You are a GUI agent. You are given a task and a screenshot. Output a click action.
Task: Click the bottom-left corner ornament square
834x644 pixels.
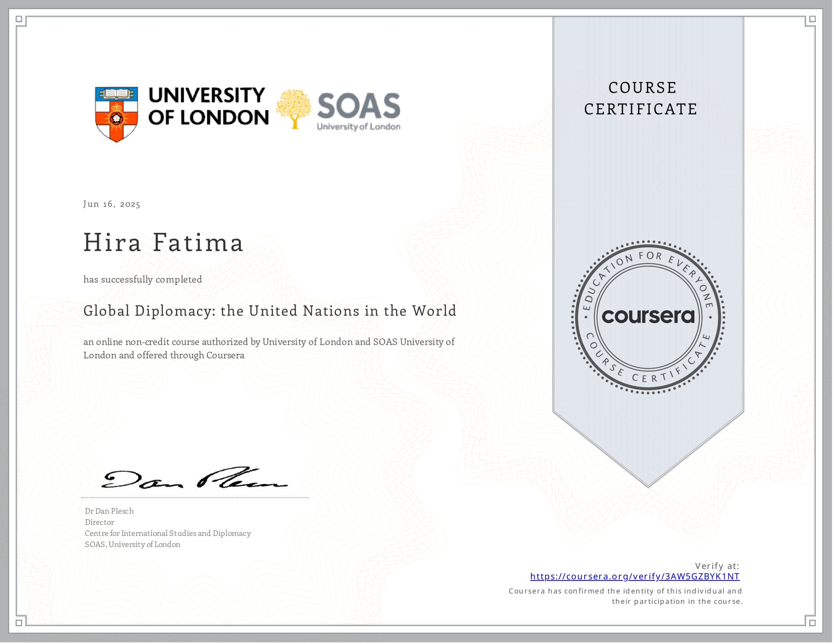point(19,623)
